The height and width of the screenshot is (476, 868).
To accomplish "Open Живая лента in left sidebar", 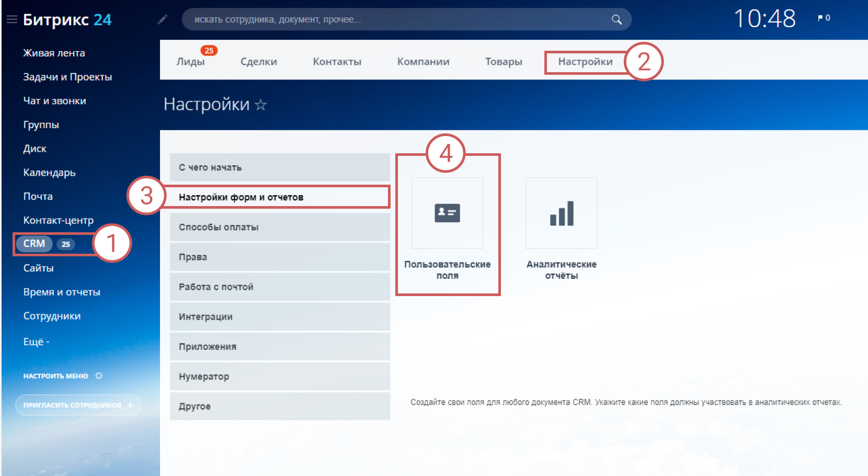I will click(x=54, y=53).
